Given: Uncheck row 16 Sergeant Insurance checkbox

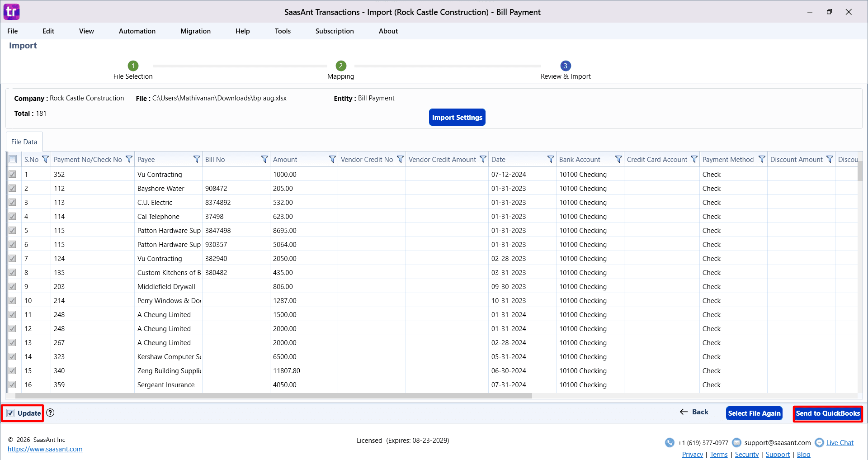Looking at the screenshot, I should click(x=12, y=384).
